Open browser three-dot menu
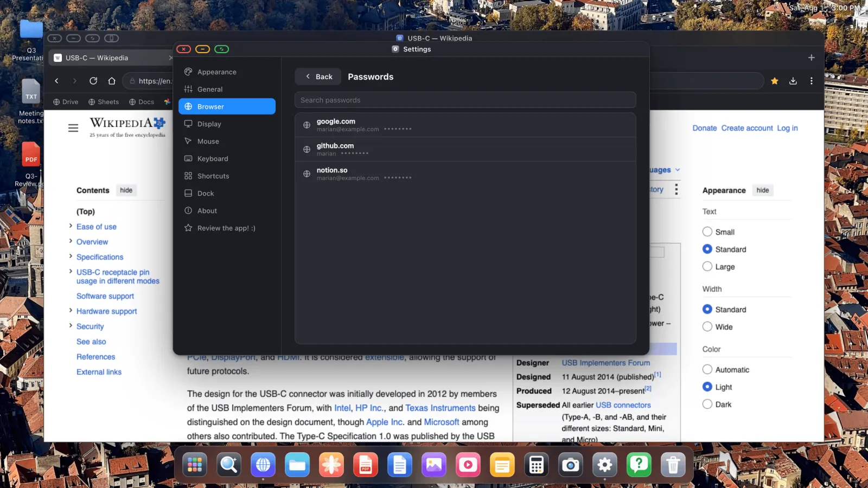The height and width of the screenshot is (488, 868). click(812, 81)
